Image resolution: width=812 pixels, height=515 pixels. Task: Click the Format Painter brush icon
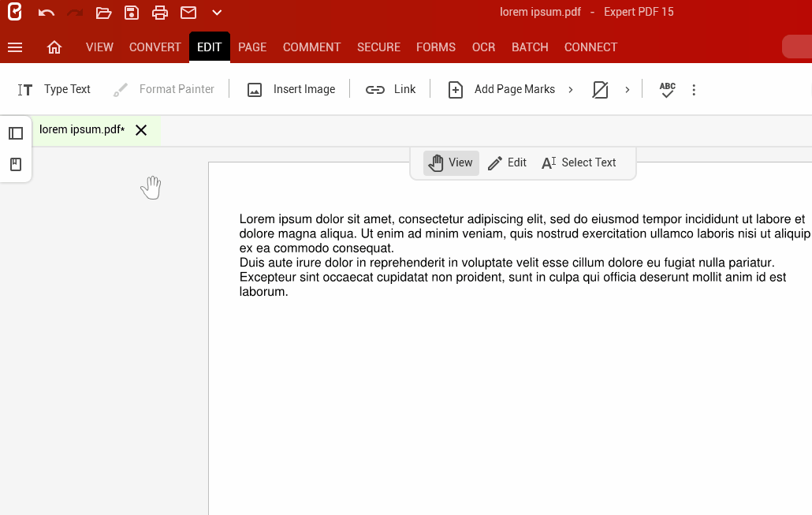120,90
